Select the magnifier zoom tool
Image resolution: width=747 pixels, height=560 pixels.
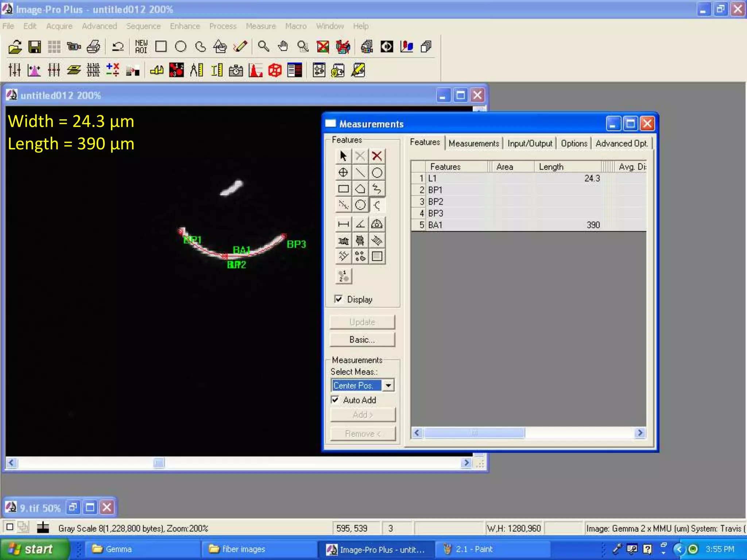click(x=263, y=47)
